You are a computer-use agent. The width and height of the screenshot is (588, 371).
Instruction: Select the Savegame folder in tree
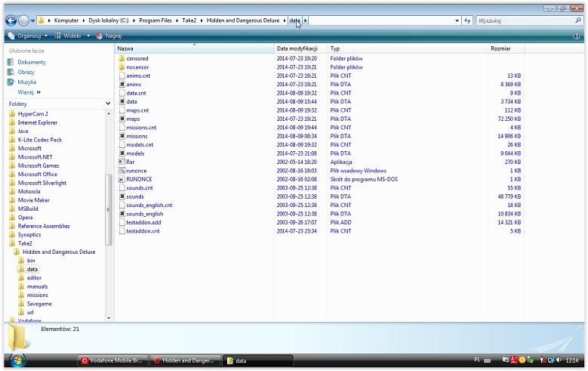click(x=39, y=304)
